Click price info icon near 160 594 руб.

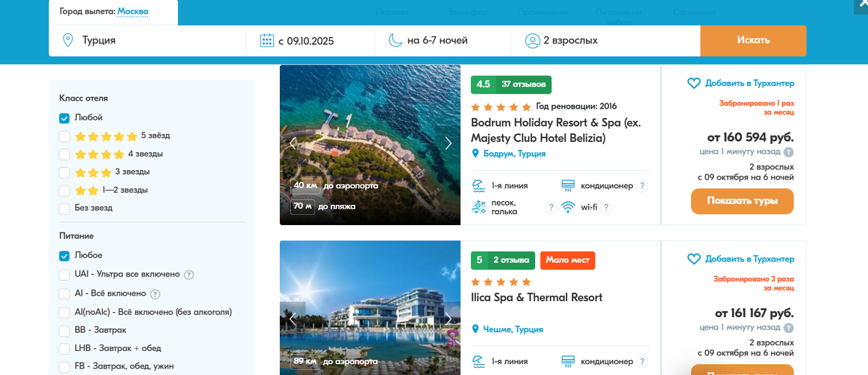[x=788, y=152]
